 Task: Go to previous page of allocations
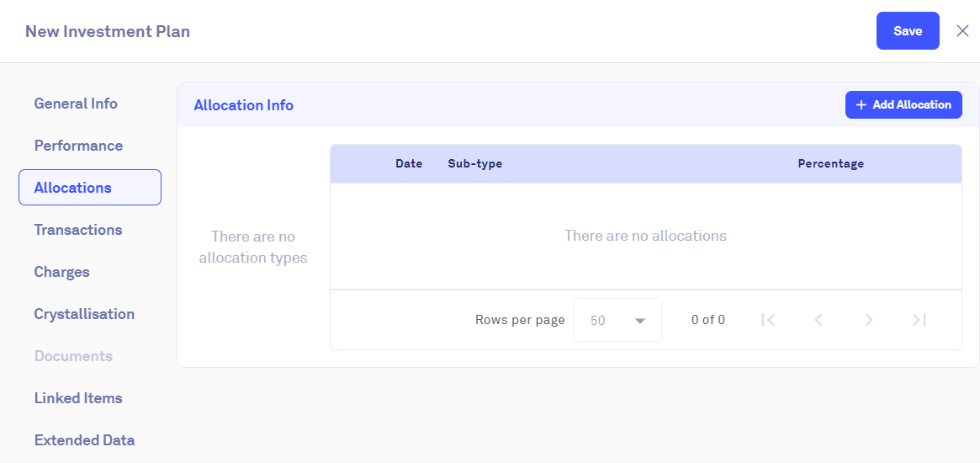818,320
